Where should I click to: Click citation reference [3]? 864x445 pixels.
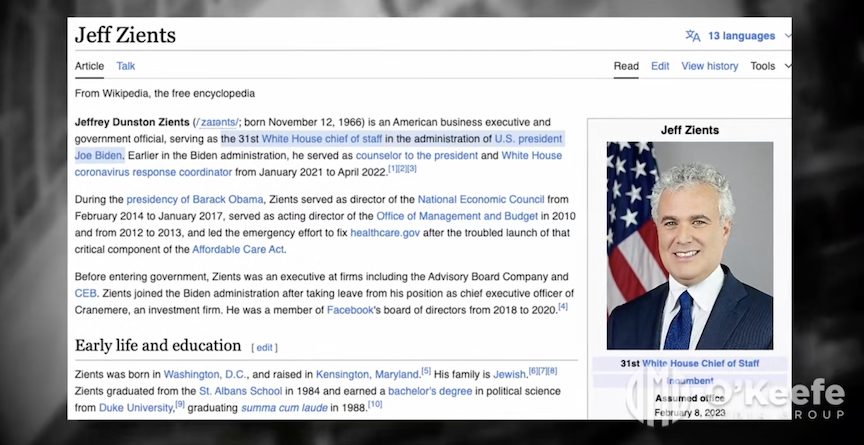tap(412, 169)
